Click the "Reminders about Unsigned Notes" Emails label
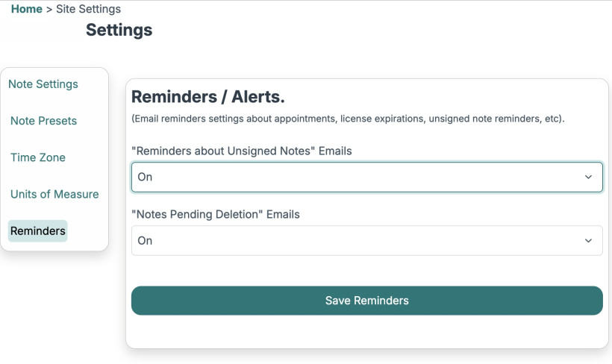 [x=241, y=151]
